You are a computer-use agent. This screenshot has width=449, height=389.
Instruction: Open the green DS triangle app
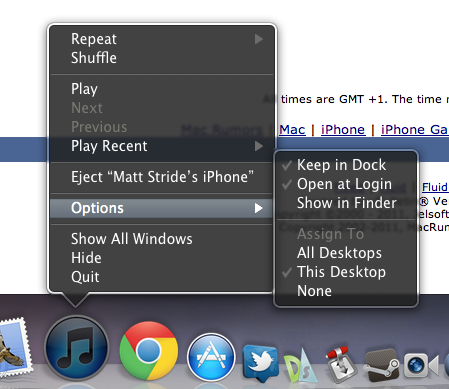tap(301, 366)
